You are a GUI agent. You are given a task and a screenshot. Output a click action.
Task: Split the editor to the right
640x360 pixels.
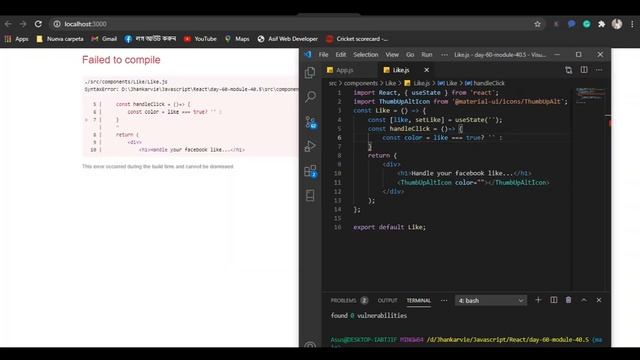coord(584,70)
